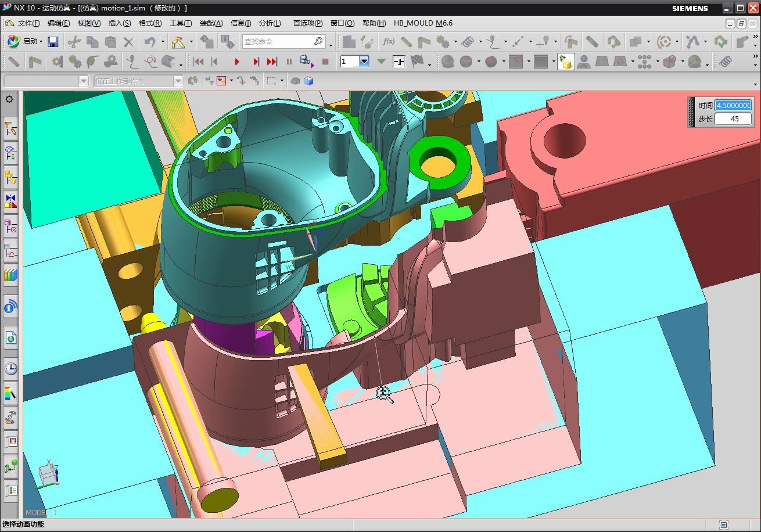Open the HB_MOULD M6.6 menu
The image size is (761, 532).
[x=423, y=23]
